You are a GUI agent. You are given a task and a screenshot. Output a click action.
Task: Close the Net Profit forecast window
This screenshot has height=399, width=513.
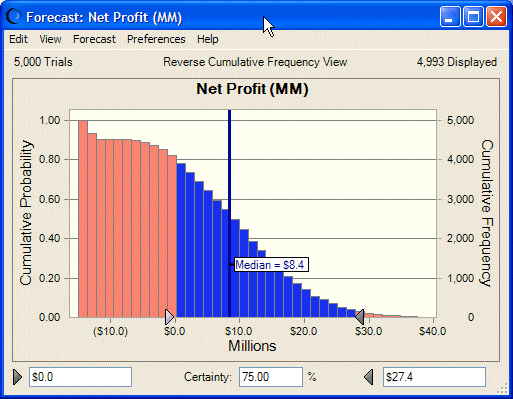[x=496, y=17]
